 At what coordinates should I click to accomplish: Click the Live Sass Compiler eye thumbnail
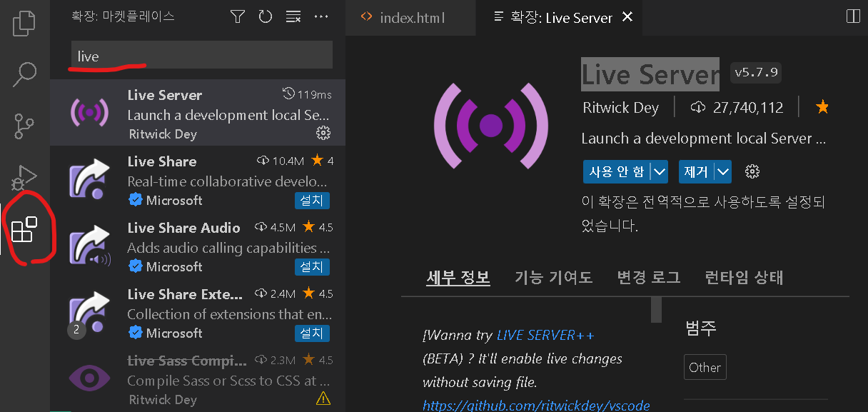pos(89,378)
